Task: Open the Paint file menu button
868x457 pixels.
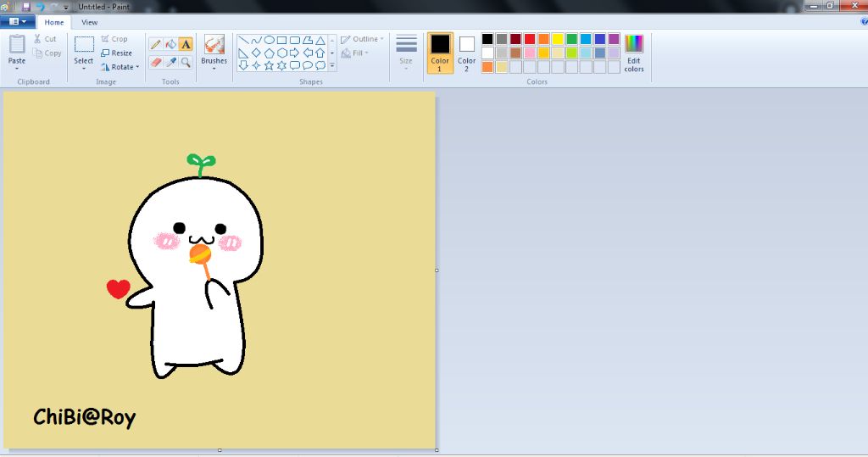Action: pyautogui.click(x=18, y=21)
